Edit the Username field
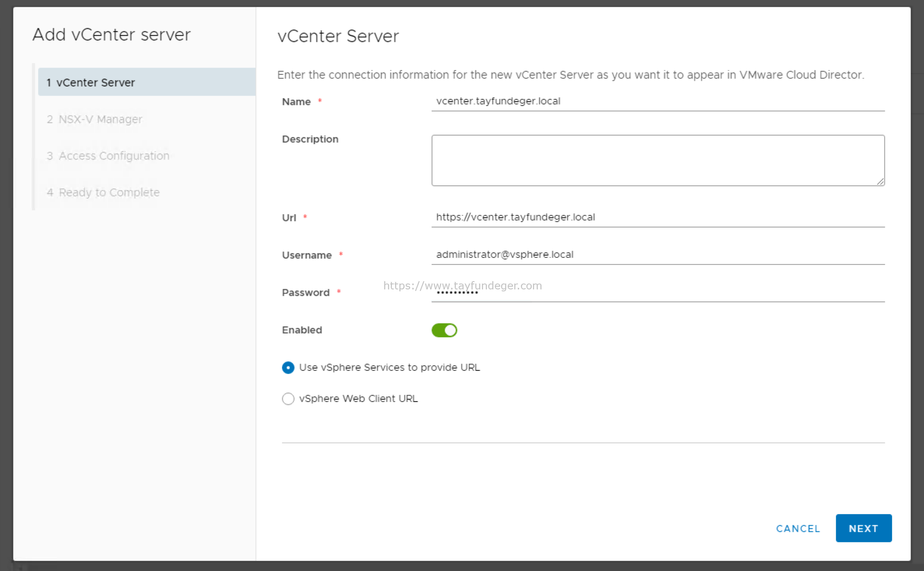This screenshot has width=924, height=571. point(658,255)
